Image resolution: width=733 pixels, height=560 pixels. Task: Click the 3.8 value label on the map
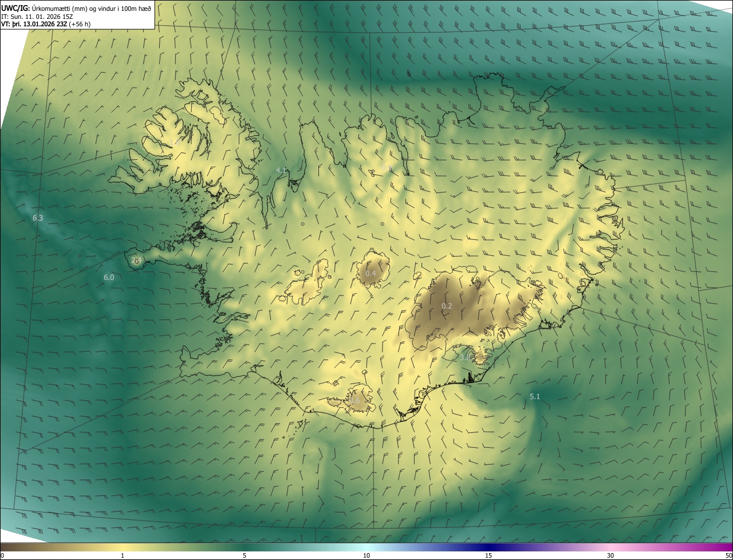pos(465,357)
